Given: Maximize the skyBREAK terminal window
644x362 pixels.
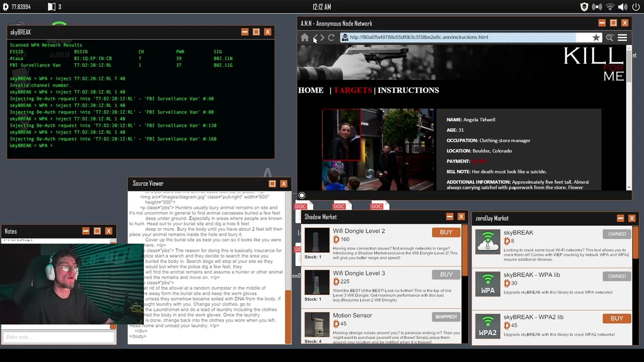Looking at the screenshot, I should click(256, 32).
